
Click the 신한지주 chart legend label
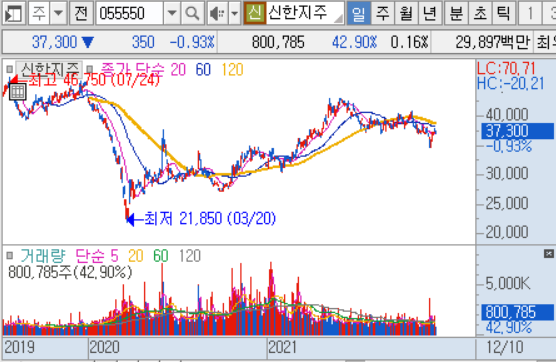[49, 69]
